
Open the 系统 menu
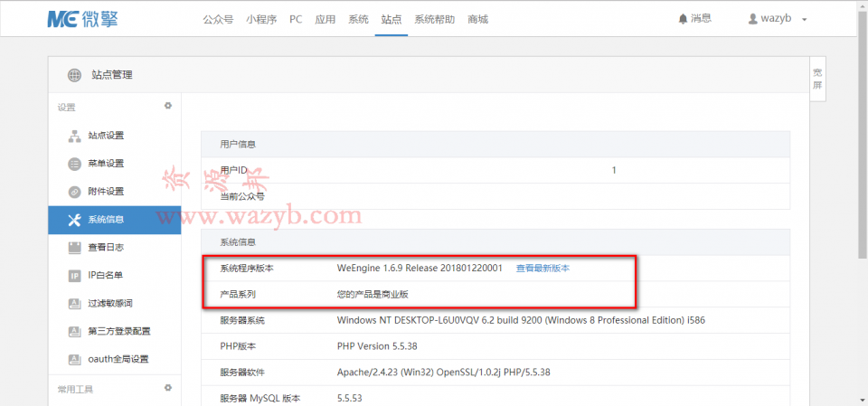point(358,19)
